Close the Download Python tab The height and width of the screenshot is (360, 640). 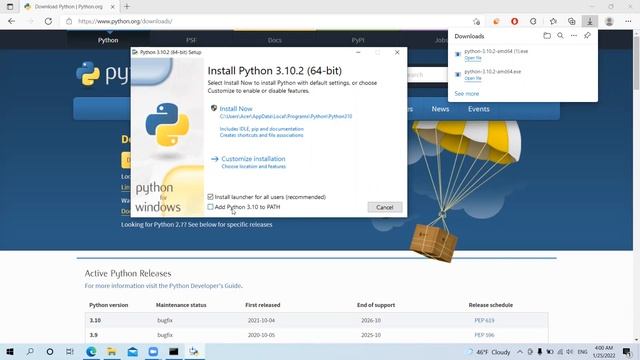point(113,7)
